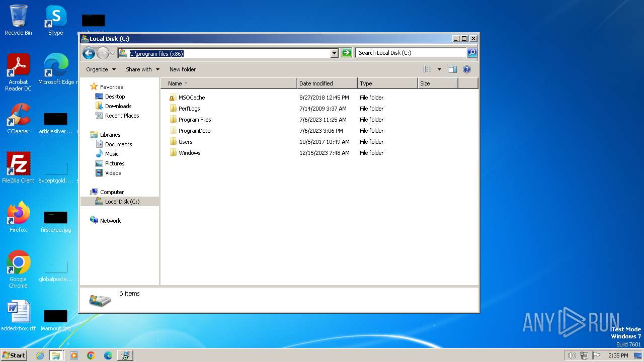Select the learnout.jpg desktop file
Viewport: 644px width, 362px height.
click(x=56, y=321)
